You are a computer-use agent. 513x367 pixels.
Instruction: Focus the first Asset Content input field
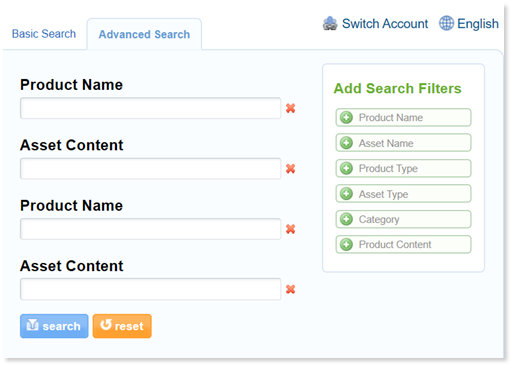[150, 169]
